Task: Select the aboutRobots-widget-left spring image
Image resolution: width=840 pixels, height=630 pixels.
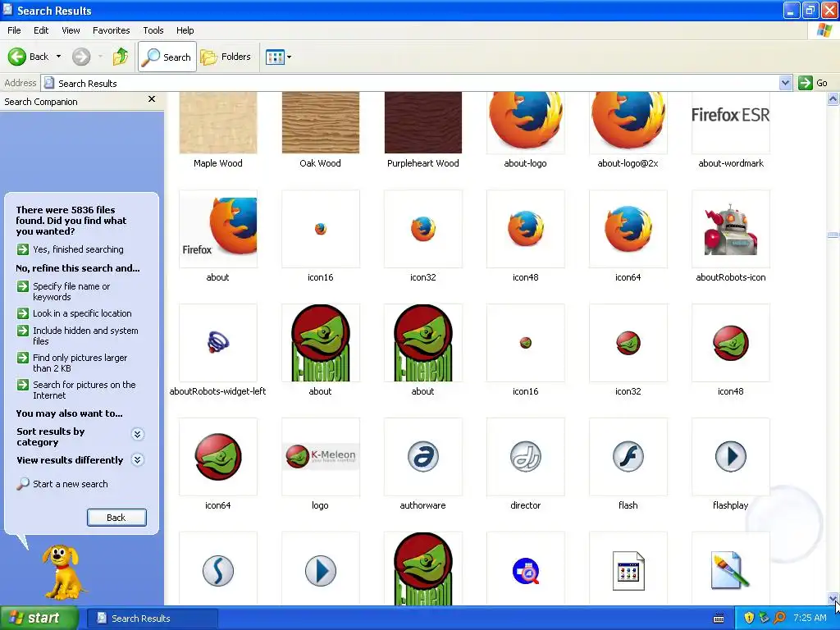Action: (218, 343)
